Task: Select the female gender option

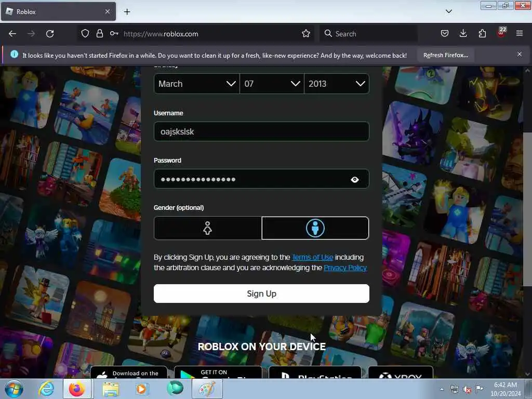Action: [x=208, y=228]
